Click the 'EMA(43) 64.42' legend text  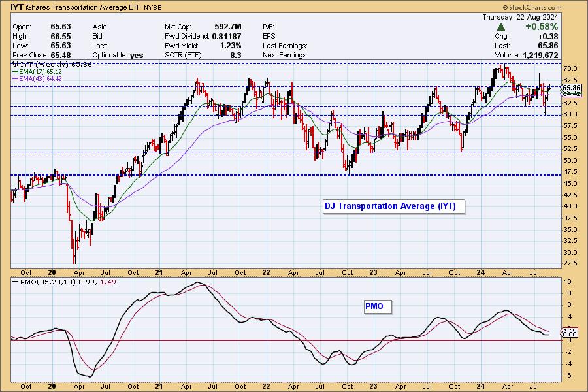[x=41, y=79]
